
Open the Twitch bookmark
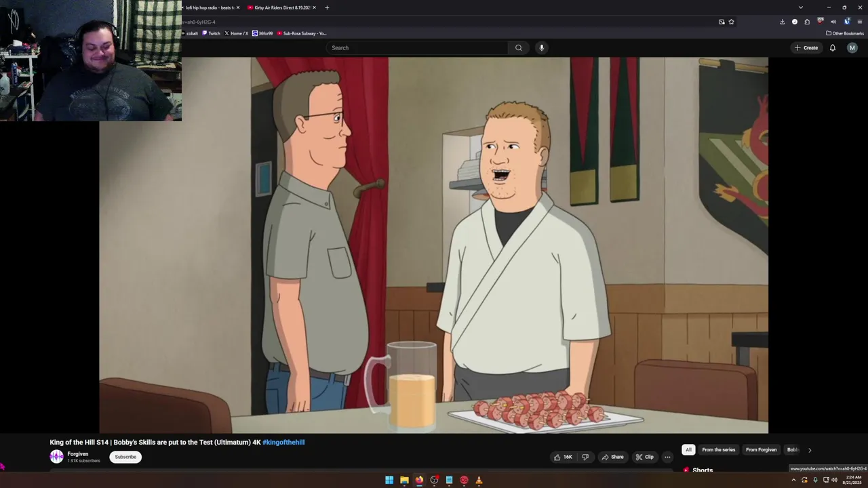coord(212,33)
